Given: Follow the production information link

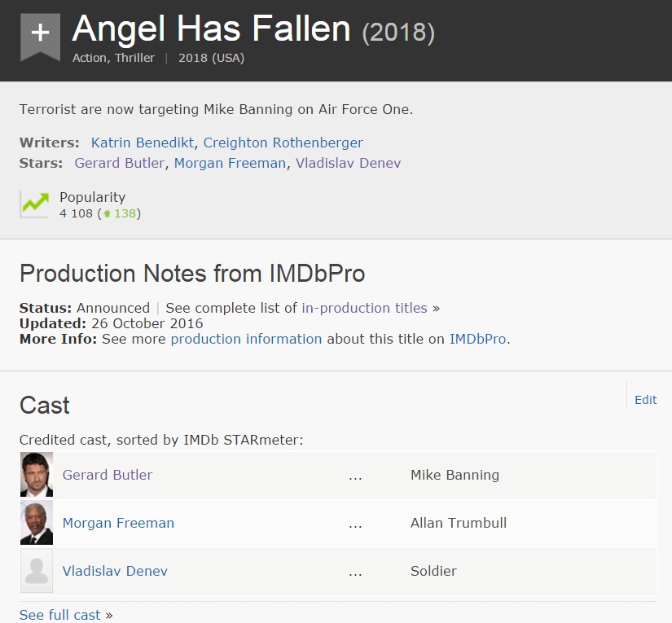Looking at the screenshot, I should point(246,339).
